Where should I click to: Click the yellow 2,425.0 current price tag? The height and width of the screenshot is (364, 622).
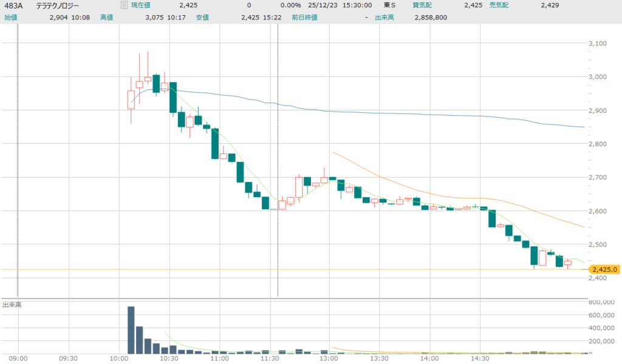coord(604,269)
